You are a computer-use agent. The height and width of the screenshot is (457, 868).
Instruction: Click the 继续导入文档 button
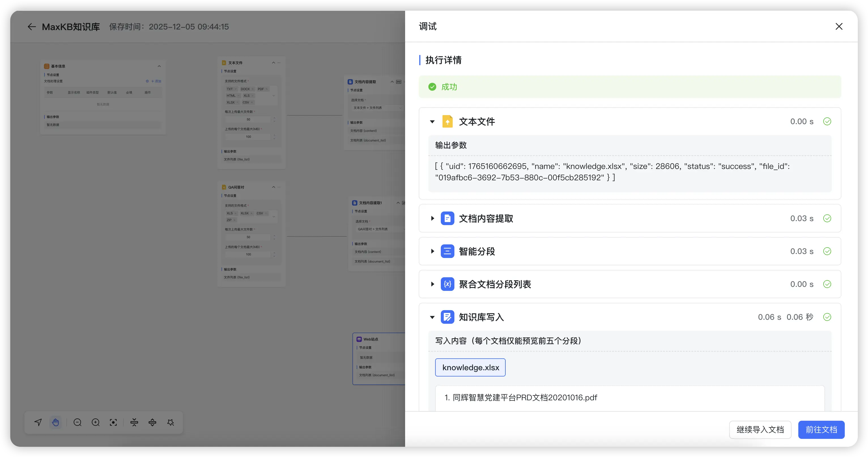(x=760, y=430)
